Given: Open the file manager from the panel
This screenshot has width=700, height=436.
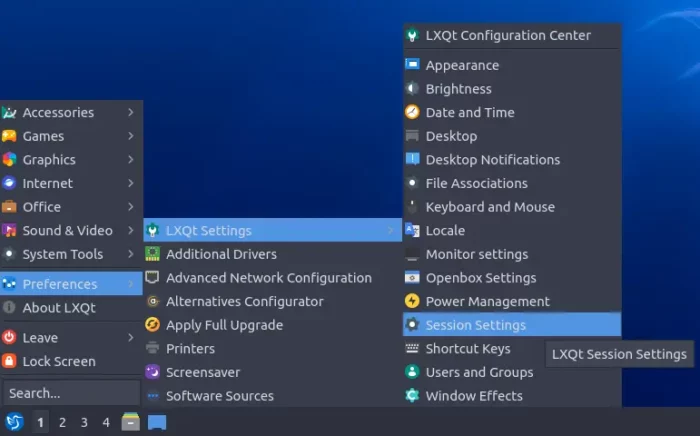Looking at the screenshot, I should pyautogui.click(x=130, y=422).
